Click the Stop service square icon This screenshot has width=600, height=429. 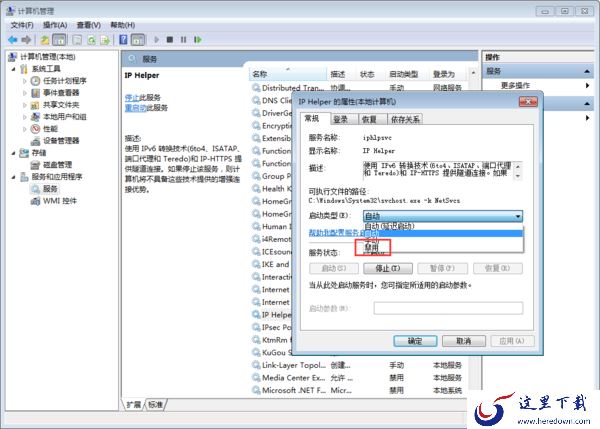(170, 39)
